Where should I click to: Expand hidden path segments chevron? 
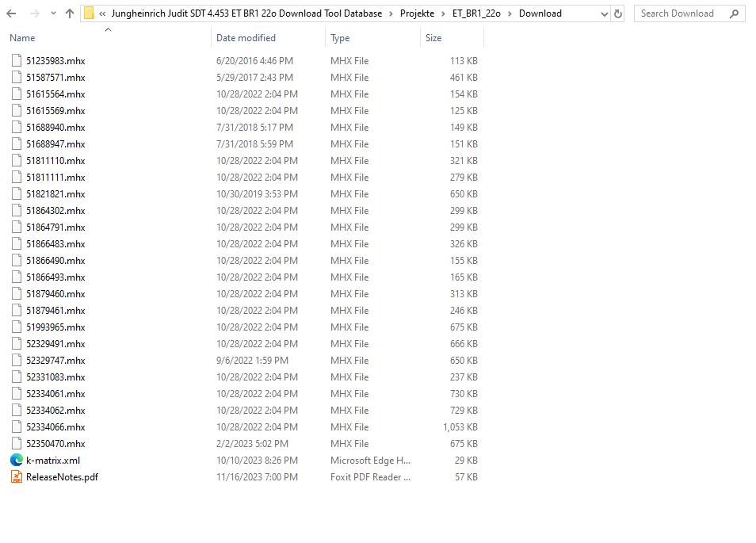(x=102, y=13)
